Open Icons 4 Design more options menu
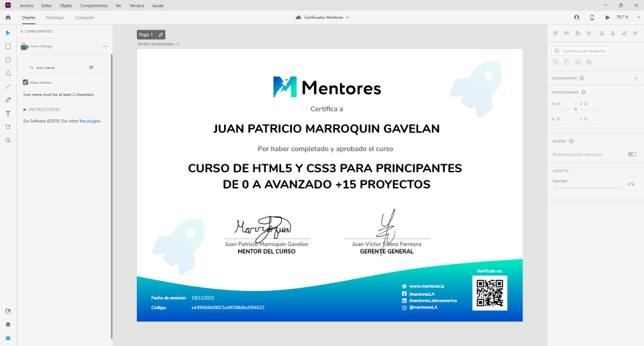The width and height of the screenshot is (644, 346). pyautogui.click(x=105, y=46)
